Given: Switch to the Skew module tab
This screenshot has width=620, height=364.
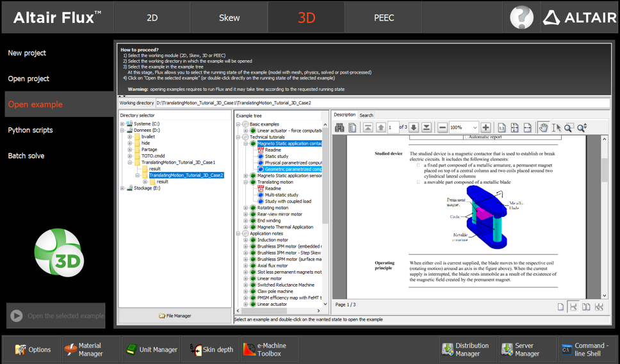Looking at the screenshot, I should [229, 18].
